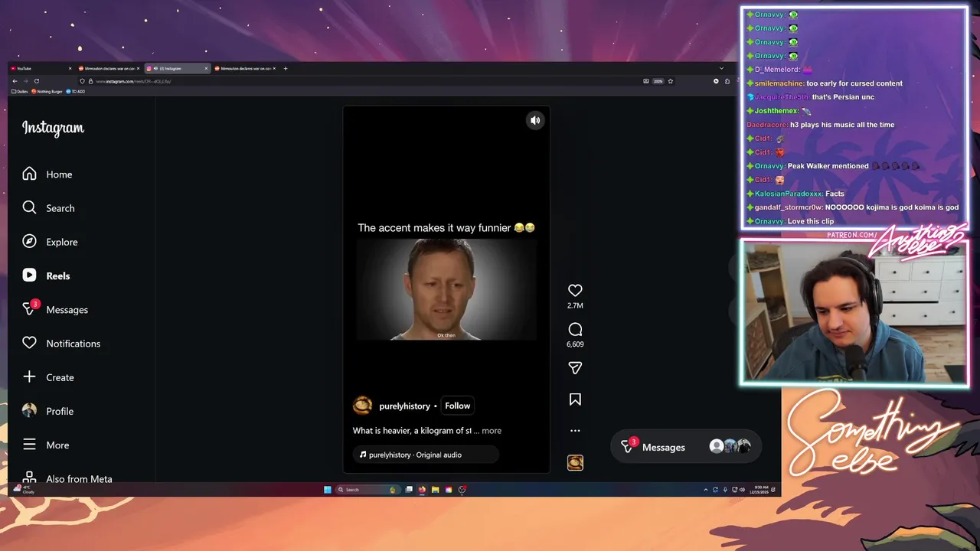This screenshot has height=551, width=980.
Task: Bookmark this page with star icon
Action: point(671,81)
